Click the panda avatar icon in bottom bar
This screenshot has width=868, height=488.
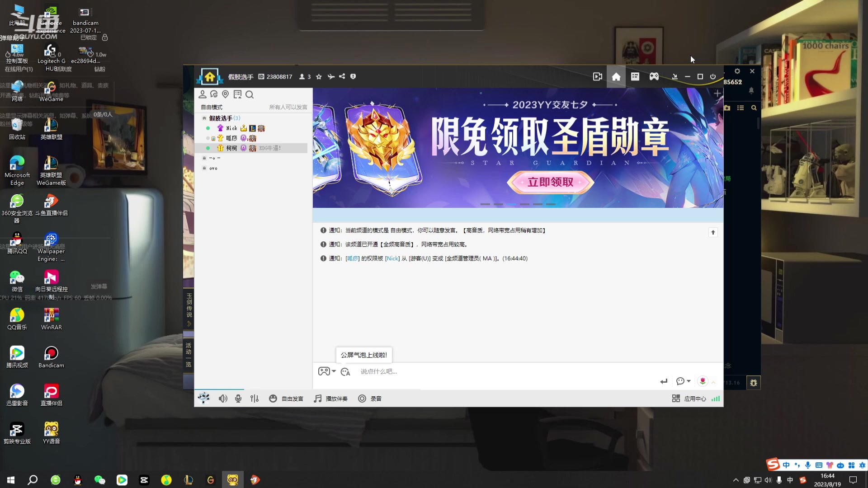pos(204,398)
